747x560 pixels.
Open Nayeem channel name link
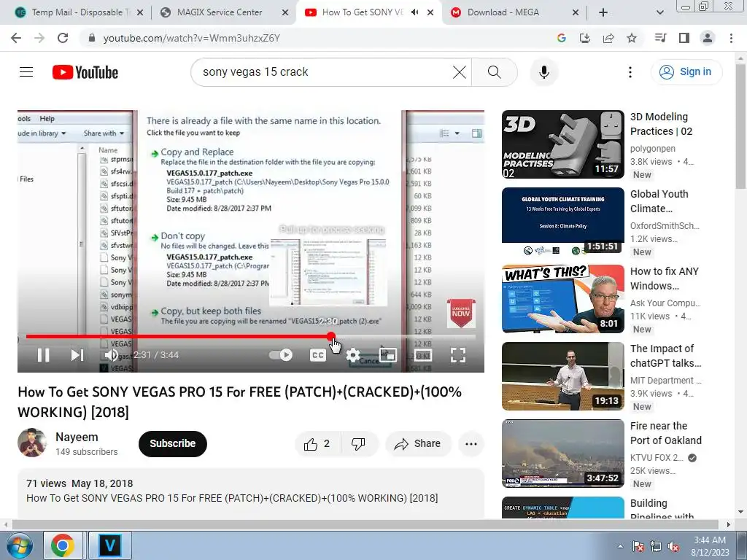tap(77, 437)
